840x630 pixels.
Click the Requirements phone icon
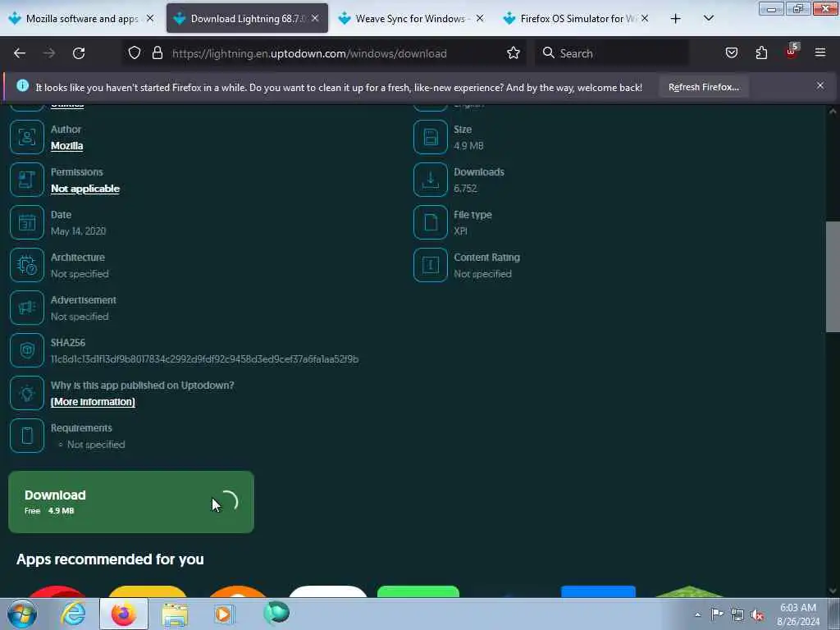[x=27, y=436]
